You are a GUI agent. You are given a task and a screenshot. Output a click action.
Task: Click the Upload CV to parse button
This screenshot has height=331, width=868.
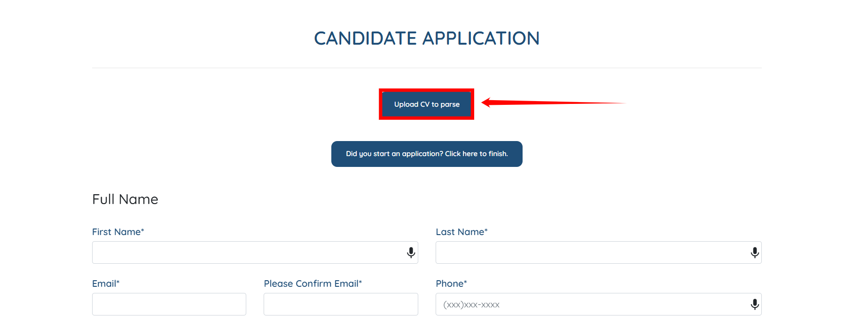coord(426,104)
